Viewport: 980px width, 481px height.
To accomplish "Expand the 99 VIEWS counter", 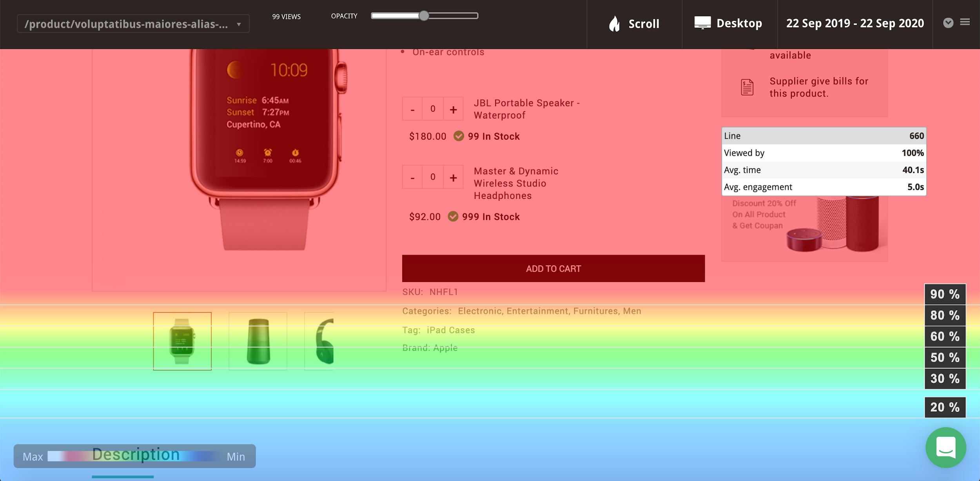I will click(286, 17).
